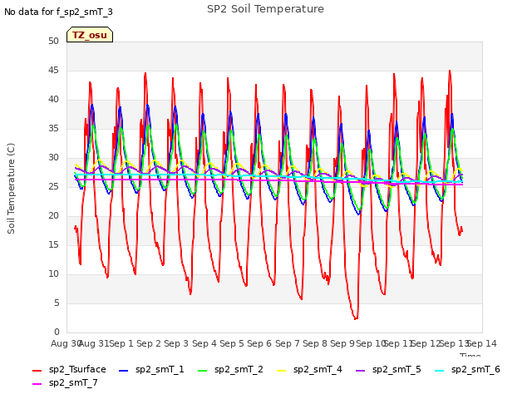532x399 pixels.
Task: Click the yellow sp2_smT_4 legend swatch
Action: point(281,371)
